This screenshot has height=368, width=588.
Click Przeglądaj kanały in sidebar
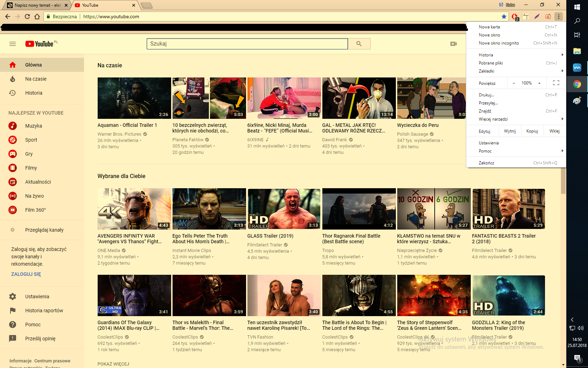point(42,230)
